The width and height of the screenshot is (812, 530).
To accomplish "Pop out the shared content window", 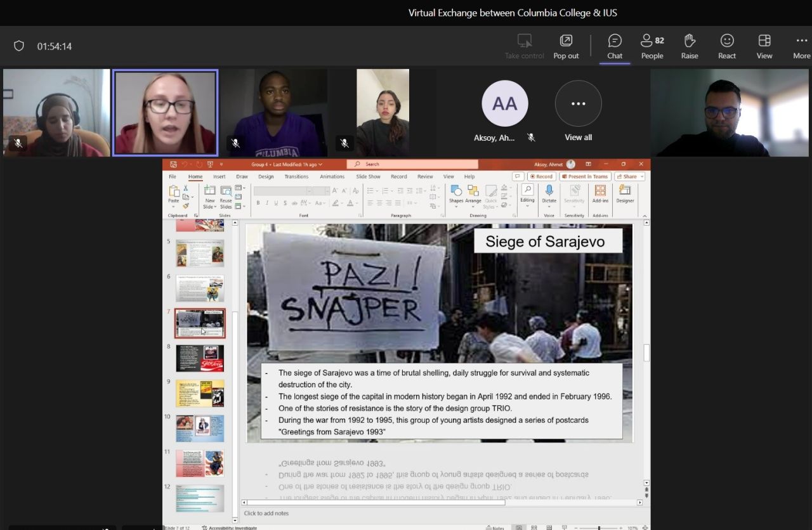I will (x=566, y=47).
